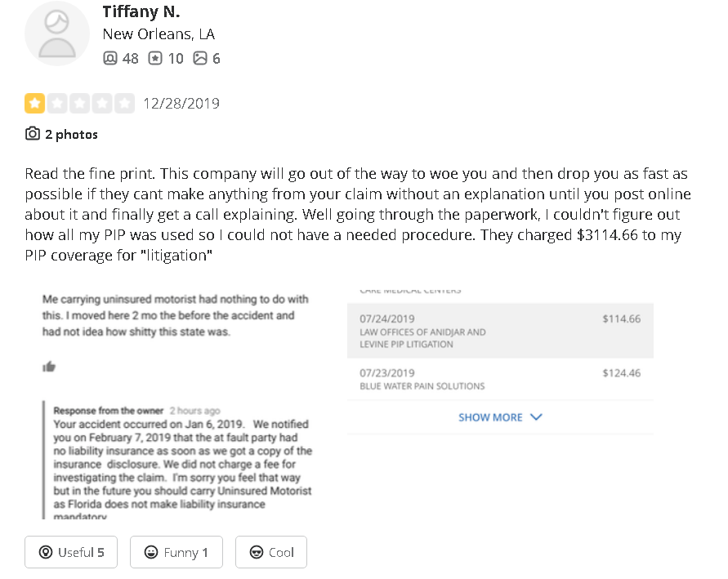Click the reviews star count icon
728x579 pixels.
pos(155,58)
